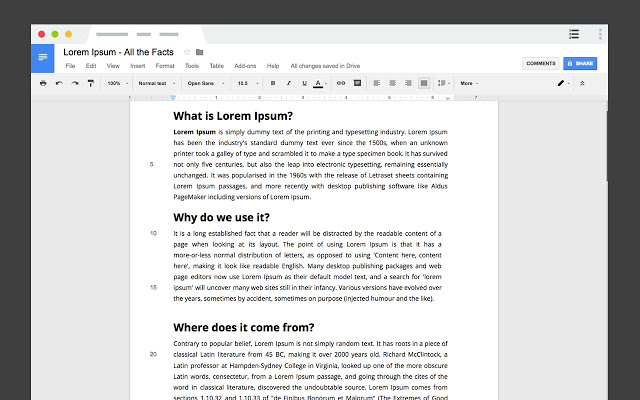640x400 pixels.
Task: Open the Open Sans font dropdown
Action: click(206, 83)
